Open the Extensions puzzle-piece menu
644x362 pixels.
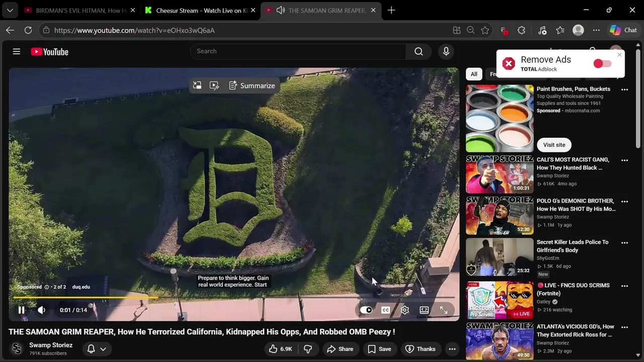522,30
